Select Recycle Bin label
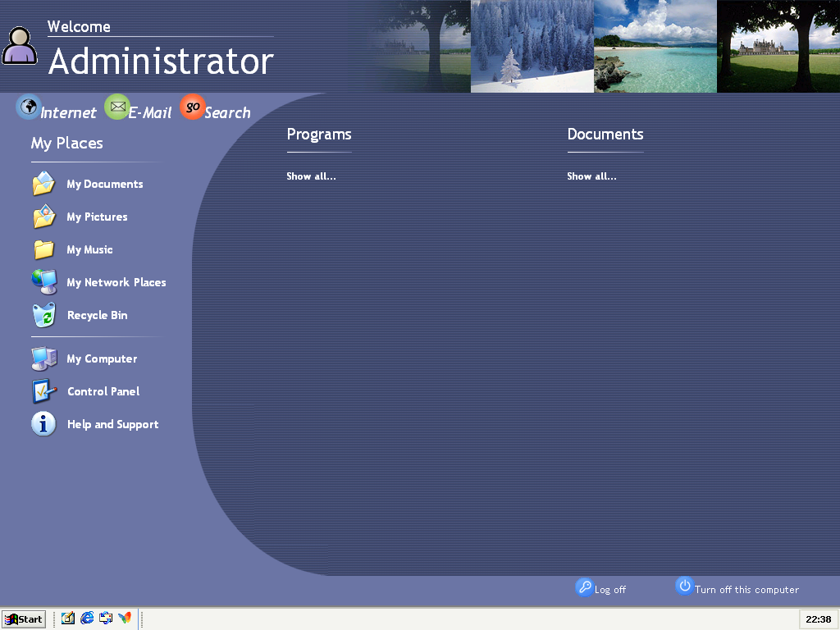Viewport: 840px width, 630px height. tap(98, 316)
